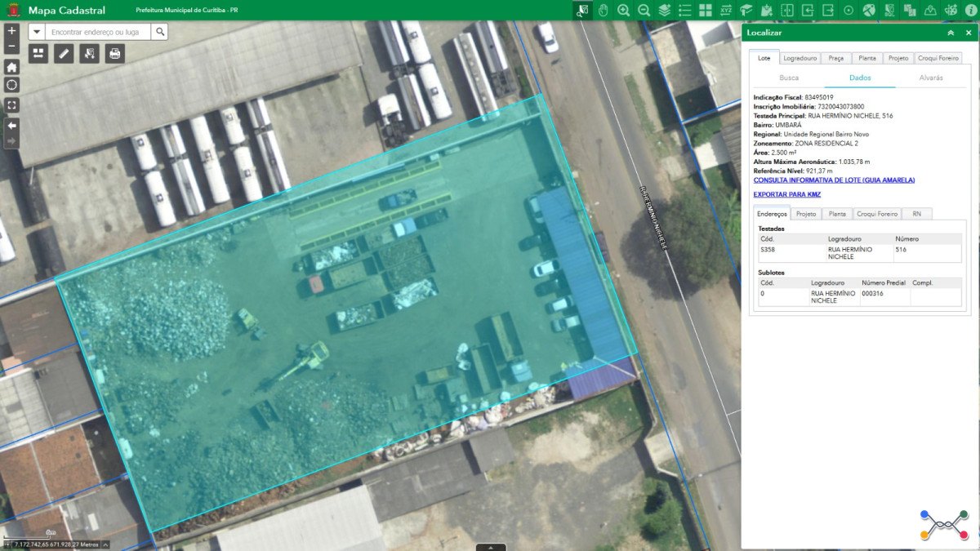Activate the zoom-in magnifier in green toolbar
The width and height of the screenshot is (980, 551).
click(x=623, y=10)
